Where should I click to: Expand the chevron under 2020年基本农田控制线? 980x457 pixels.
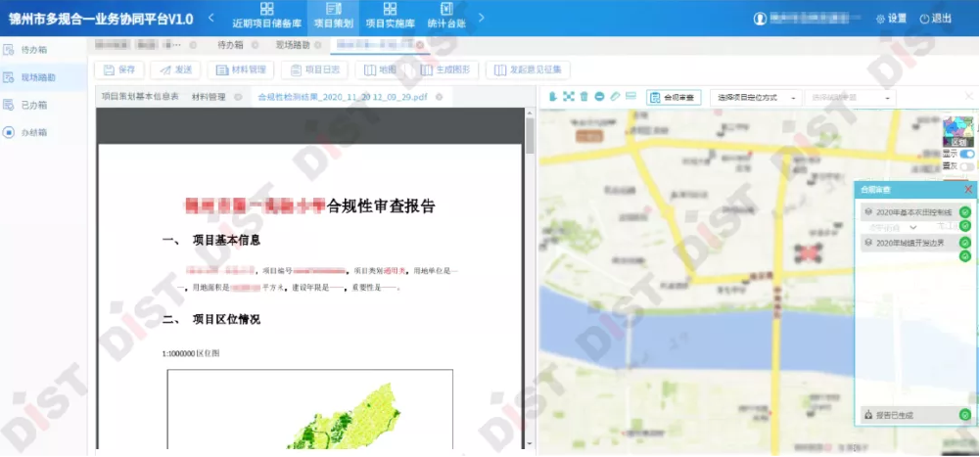tap(913, 227)
